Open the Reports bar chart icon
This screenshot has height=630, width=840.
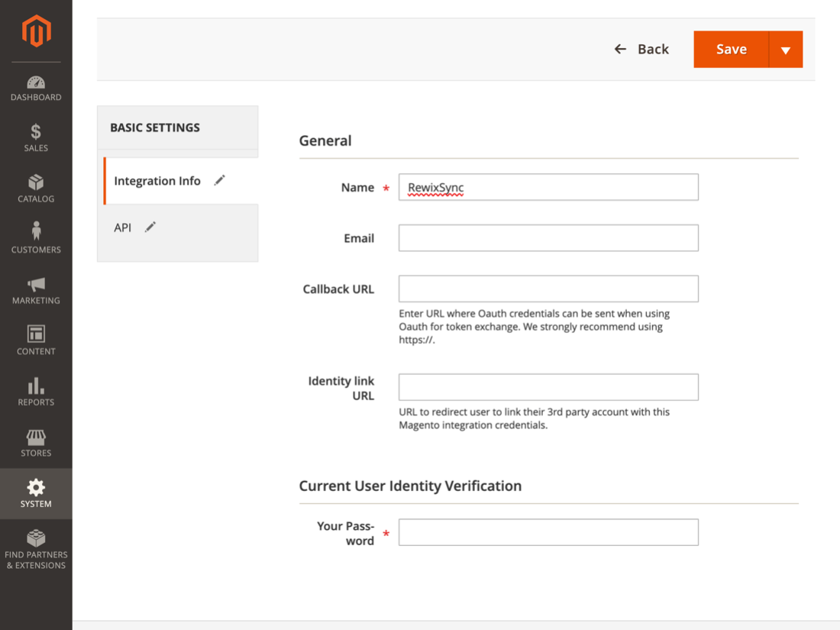point(36,386)
